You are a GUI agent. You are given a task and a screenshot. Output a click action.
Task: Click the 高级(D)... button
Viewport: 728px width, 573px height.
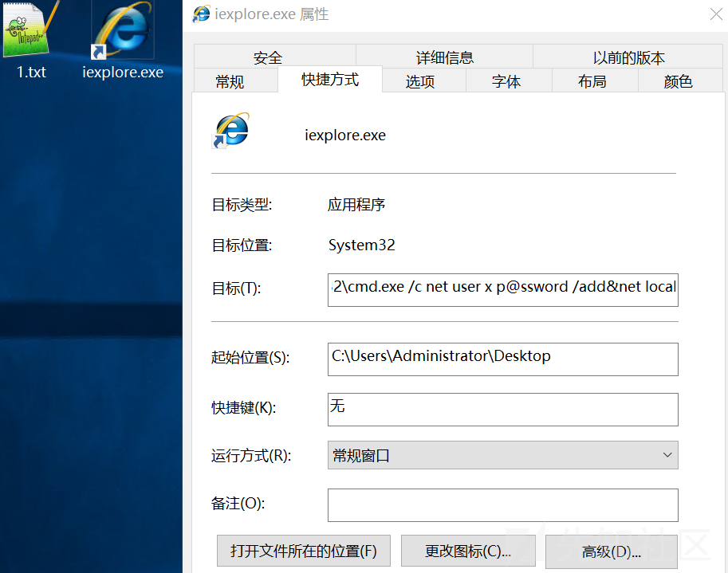coord(612,551)
